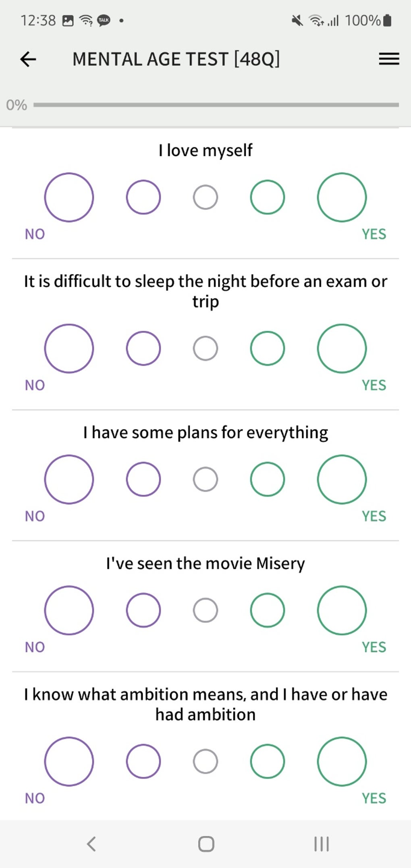Tap the Android back navigation button
The image size is (411, 868).
(x=91, y=843)
